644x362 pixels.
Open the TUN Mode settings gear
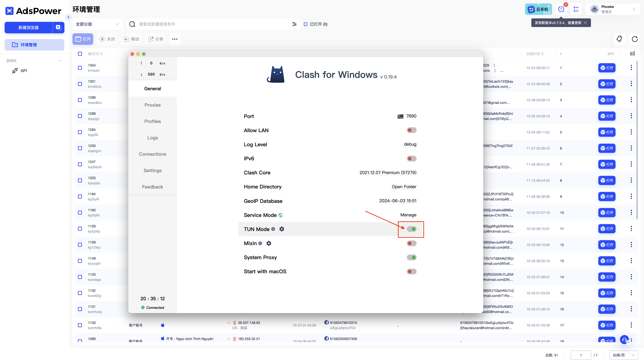(x=282, y=229)
